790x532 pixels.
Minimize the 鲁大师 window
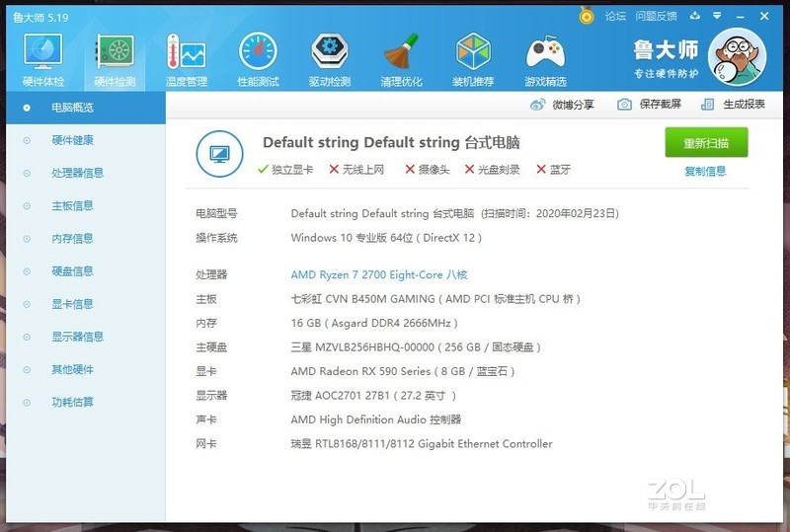point(740,17)
